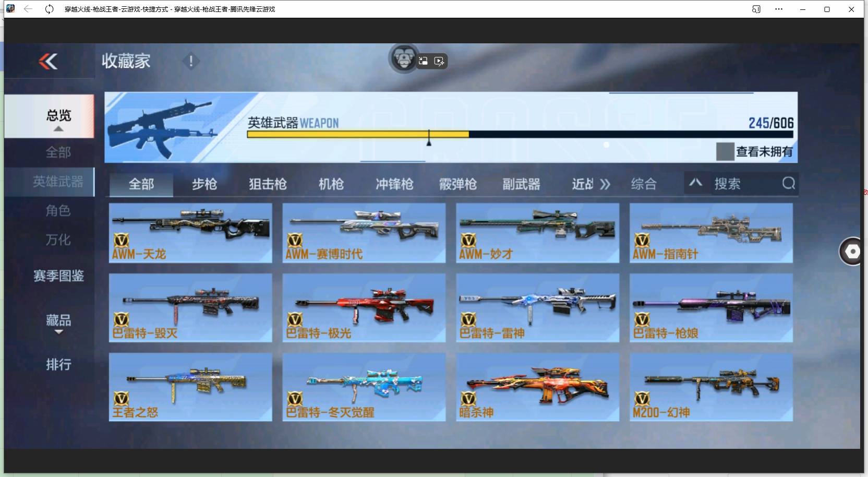Switch to the 霰弹枪 tab
This screenshot has width=868, height=477.
458,184
